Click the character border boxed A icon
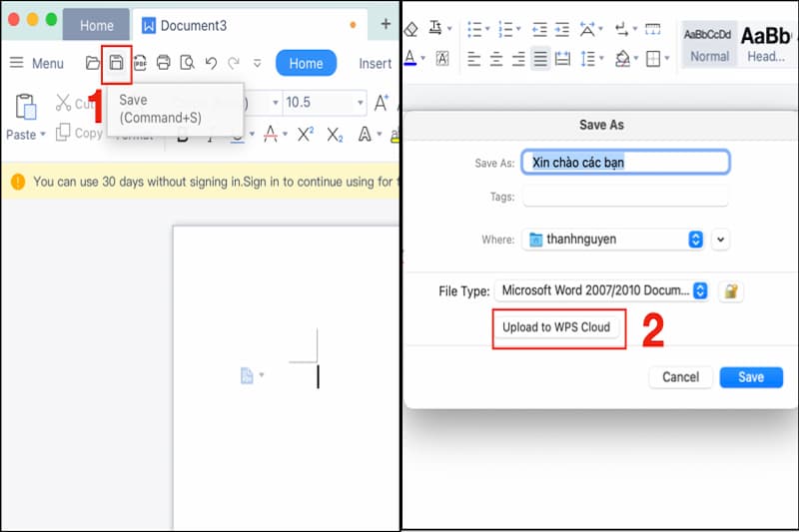The image size is (799, 532). [x=442, y=59]
